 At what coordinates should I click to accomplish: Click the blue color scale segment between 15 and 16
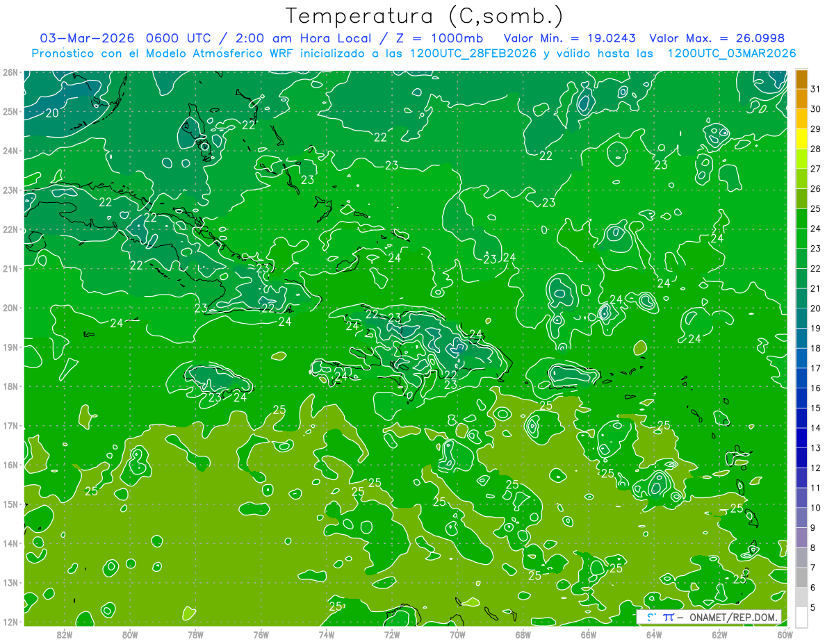tap(801, 397)
